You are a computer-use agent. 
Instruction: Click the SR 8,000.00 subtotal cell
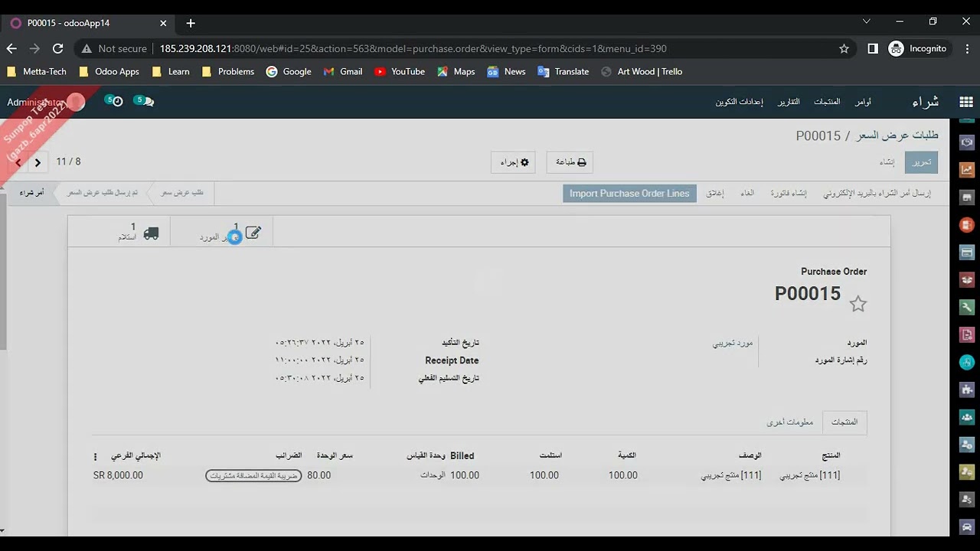pos(118,475)
